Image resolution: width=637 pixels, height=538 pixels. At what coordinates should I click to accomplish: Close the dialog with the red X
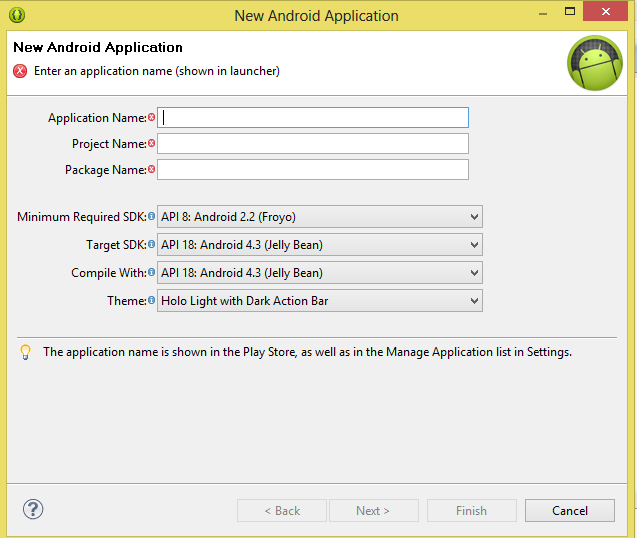(606, 11)
